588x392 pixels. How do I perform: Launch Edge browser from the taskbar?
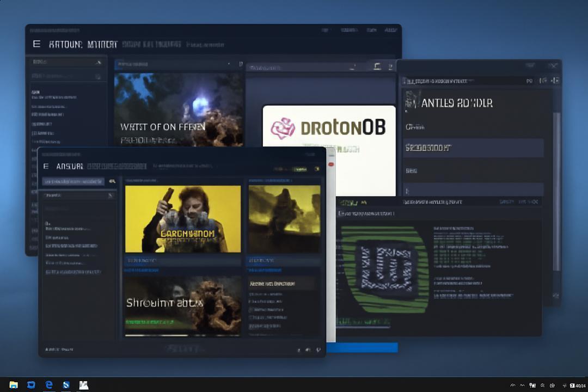(49, 385)
